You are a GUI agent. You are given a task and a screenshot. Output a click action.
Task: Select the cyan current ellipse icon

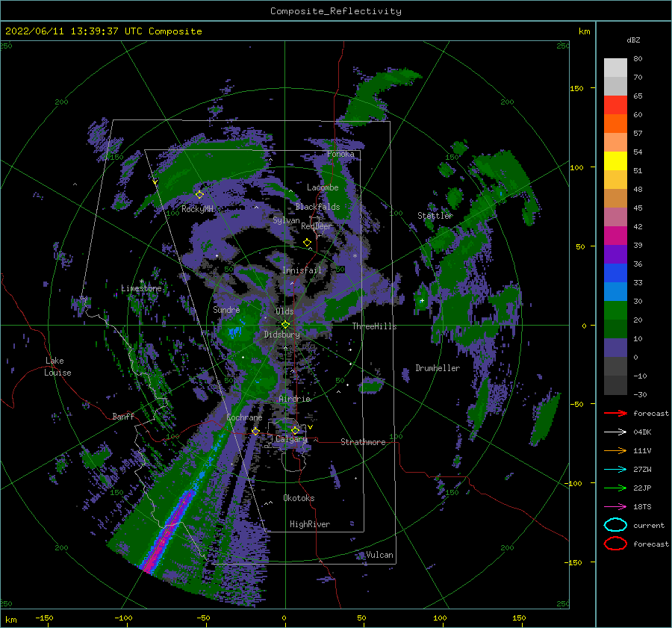click(x=615, y=525)
